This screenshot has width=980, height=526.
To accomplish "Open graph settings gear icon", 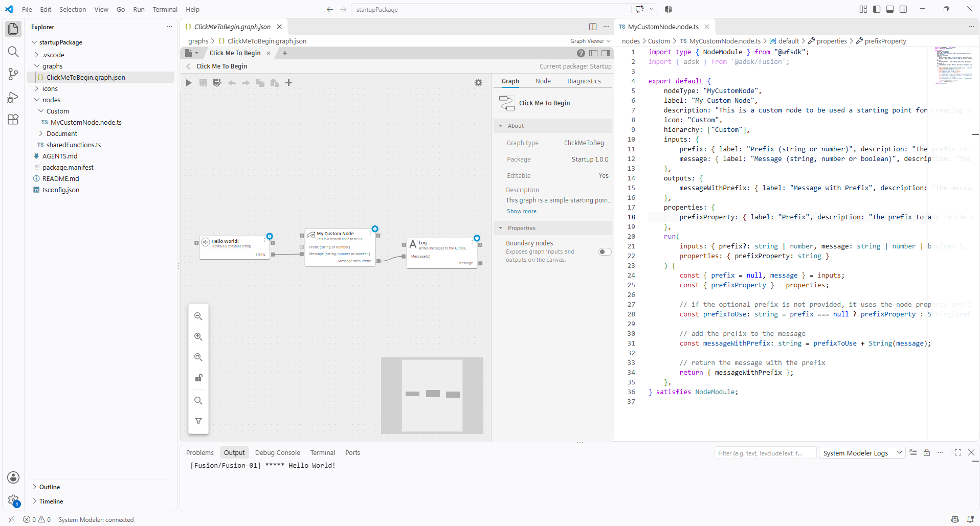I will [478, 83].
